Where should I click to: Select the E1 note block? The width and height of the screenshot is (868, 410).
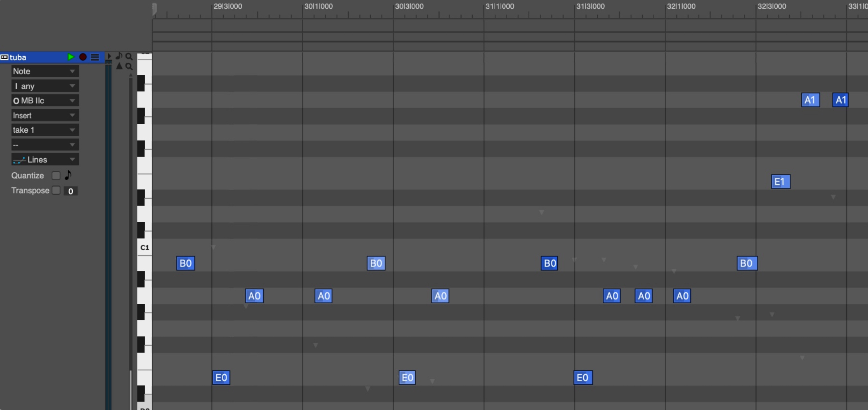click(780, 182)
